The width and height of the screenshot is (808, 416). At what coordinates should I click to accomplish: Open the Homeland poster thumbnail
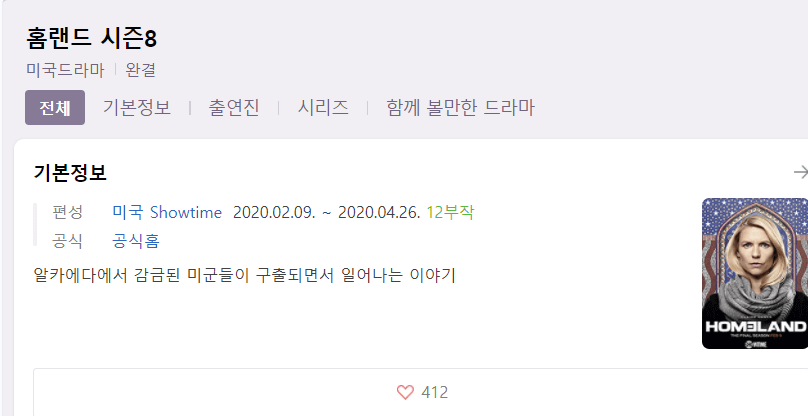click(x=755, y=273)
